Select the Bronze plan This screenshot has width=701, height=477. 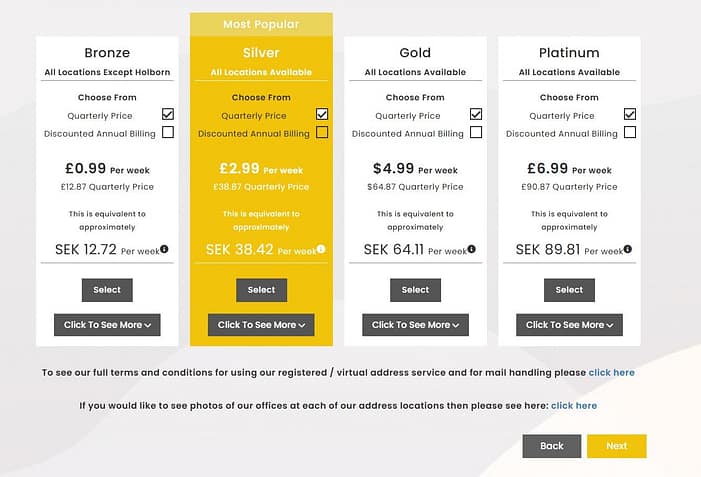coord(107,290)
